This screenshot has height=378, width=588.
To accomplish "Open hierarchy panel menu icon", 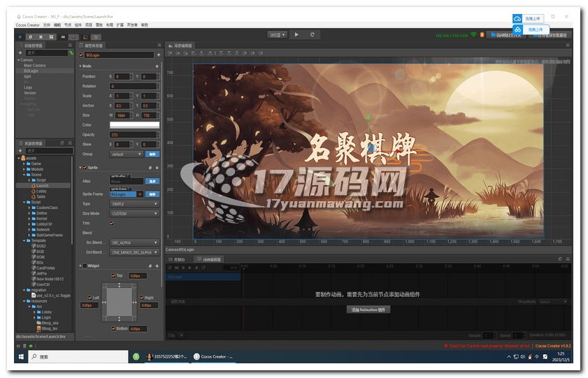I will point(70,45).
